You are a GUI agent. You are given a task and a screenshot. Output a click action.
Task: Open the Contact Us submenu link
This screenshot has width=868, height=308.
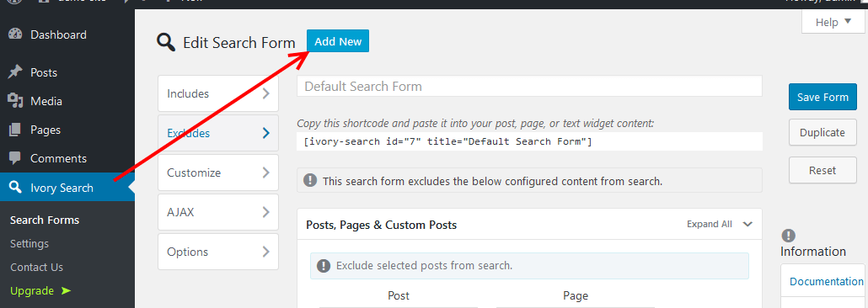point(36,267)
